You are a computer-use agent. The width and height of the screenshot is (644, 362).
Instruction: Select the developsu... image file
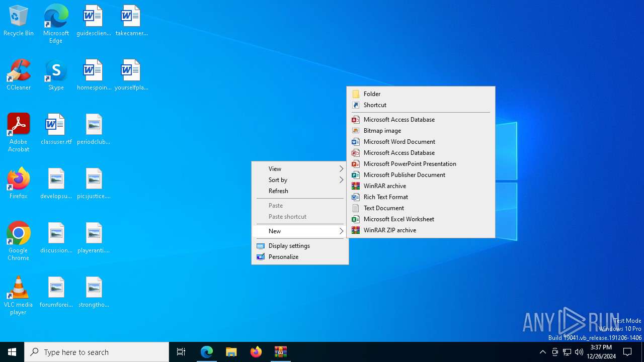click(56, 184)
